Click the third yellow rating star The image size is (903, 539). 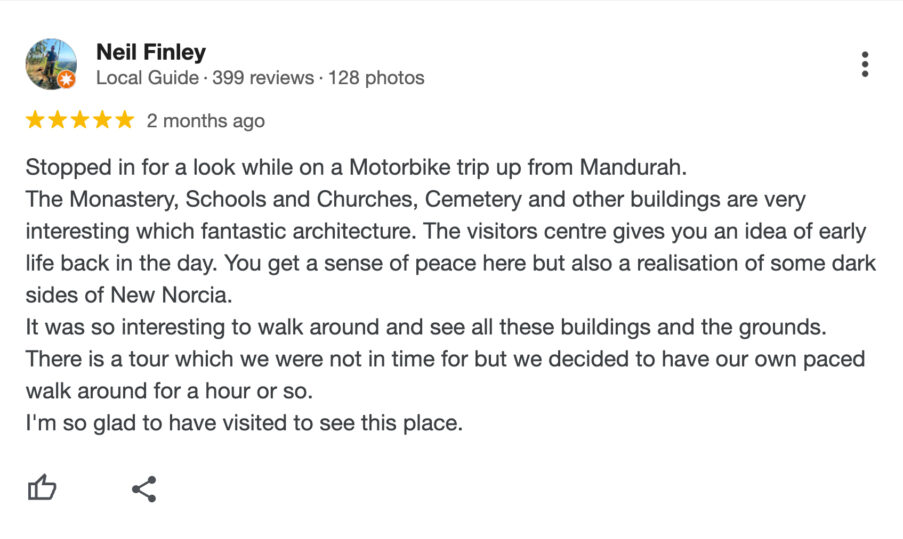pos(80,120)
